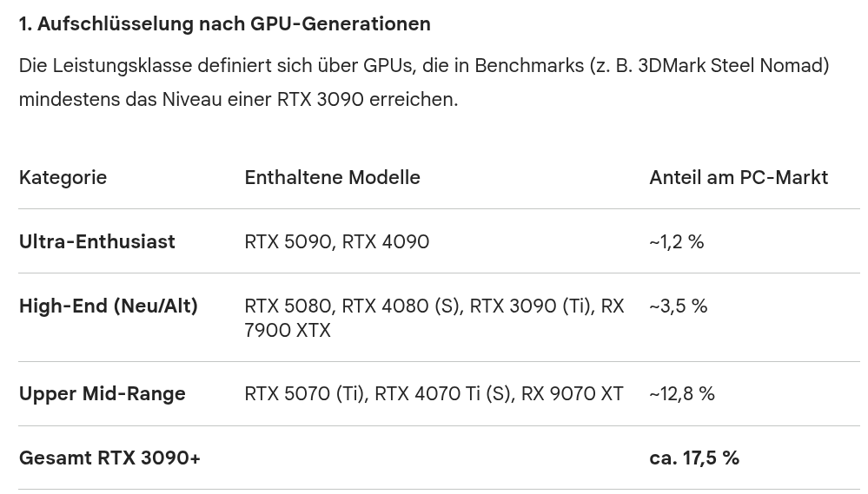The image size is (868, 494).
Task: Click the 'Kategorie' column header
Action: pyautogui.click(x=63, y=178)
